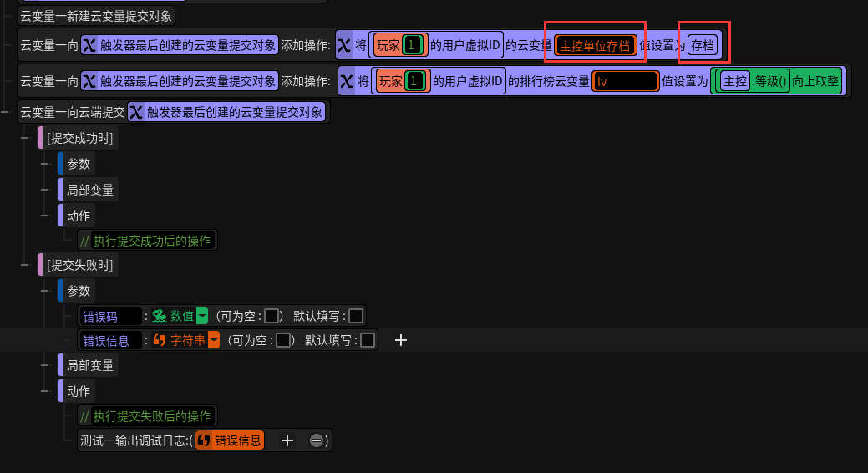Collapse 动作 node under 提交成功时
This screenshot has height=473, width=868.
(x=44, y=216)
